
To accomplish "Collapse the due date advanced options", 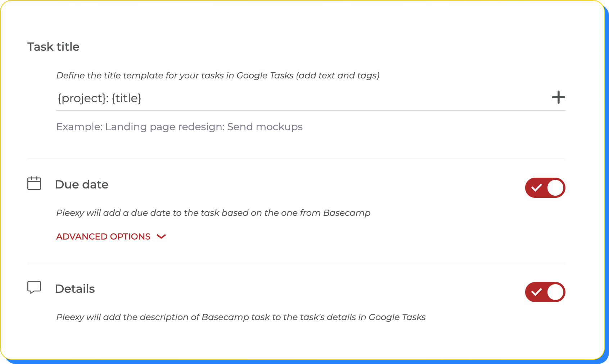I will tap(103, 236).
